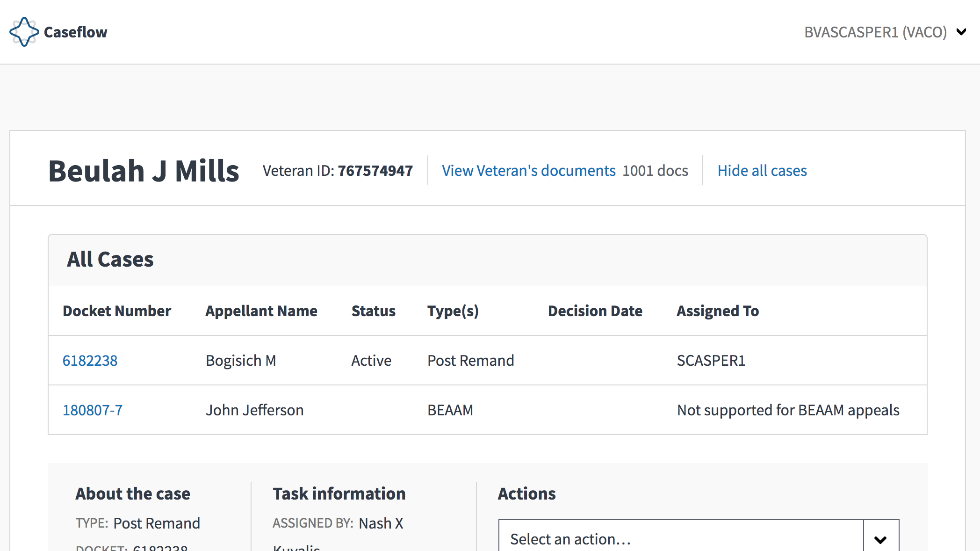Click the Caseflow star logo icon
Viewport: 980px width, 551px height.
(x=24, y=32)
